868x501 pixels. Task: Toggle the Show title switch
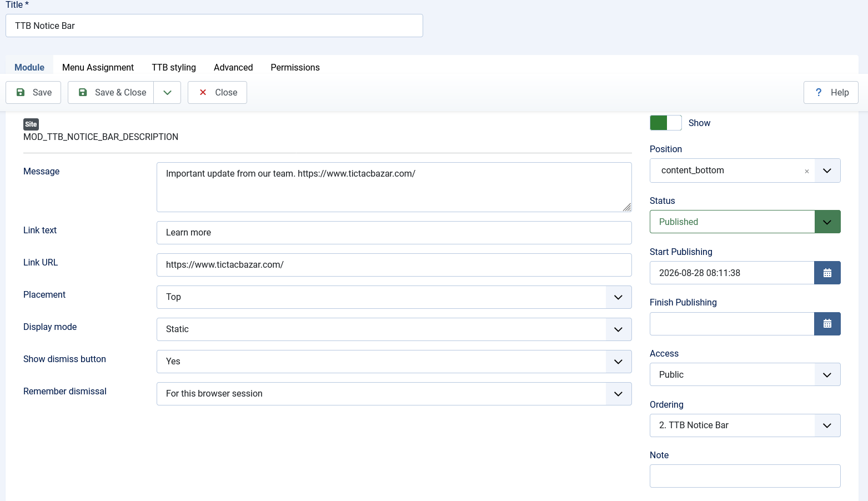pyautogui.click(x=665, y=123)
